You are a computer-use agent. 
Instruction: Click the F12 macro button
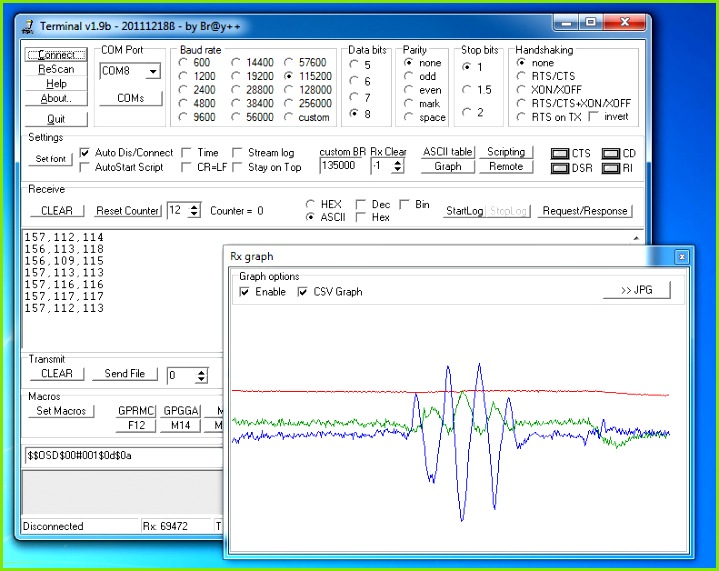pyautogui.click(x=135, y=426)
